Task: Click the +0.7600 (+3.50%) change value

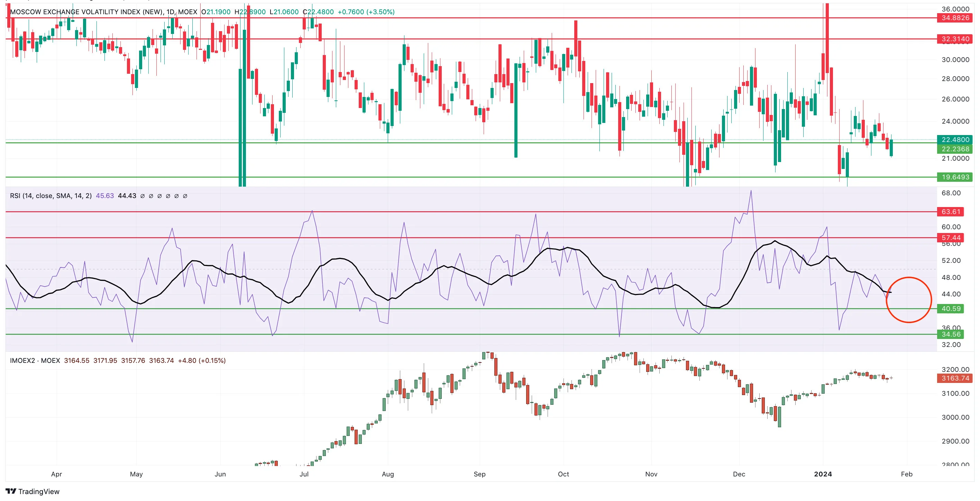Action: (x=366, y=12)
